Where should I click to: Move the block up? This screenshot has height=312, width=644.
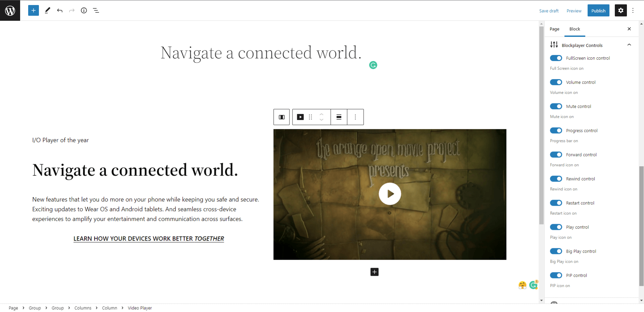pos(321,114)
